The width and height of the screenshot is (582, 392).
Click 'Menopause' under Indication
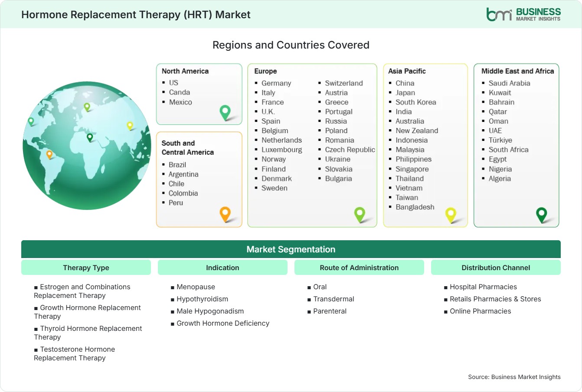coord(196,287)
